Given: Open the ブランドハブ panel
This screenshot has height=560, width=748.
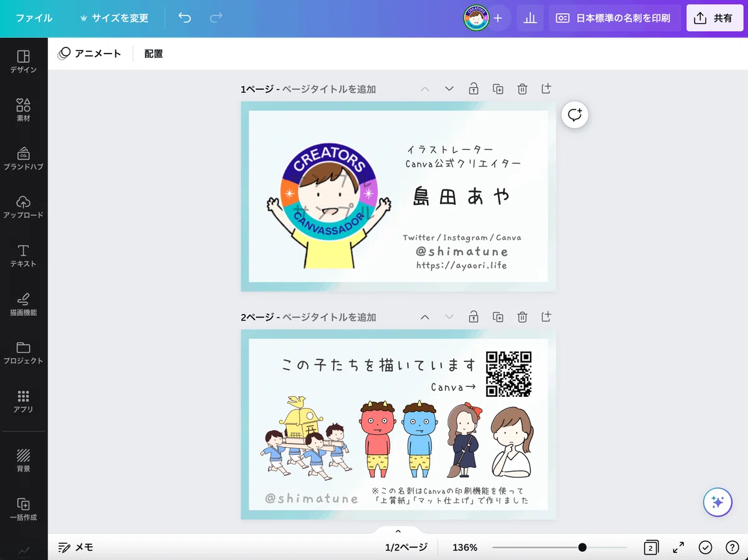Looking at the screenshot, I should point(24,159).
